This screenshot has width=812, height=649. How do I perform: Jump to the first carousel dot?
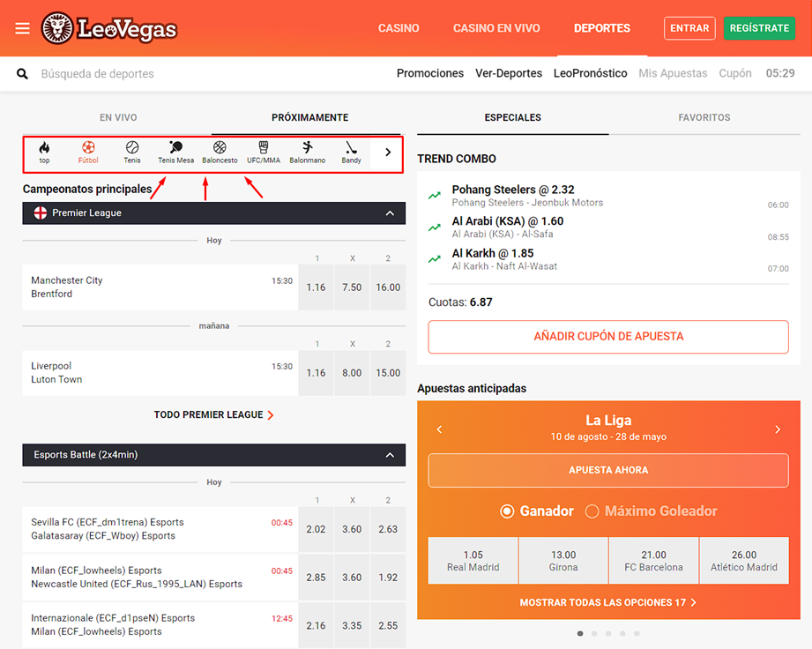[580, 633]
